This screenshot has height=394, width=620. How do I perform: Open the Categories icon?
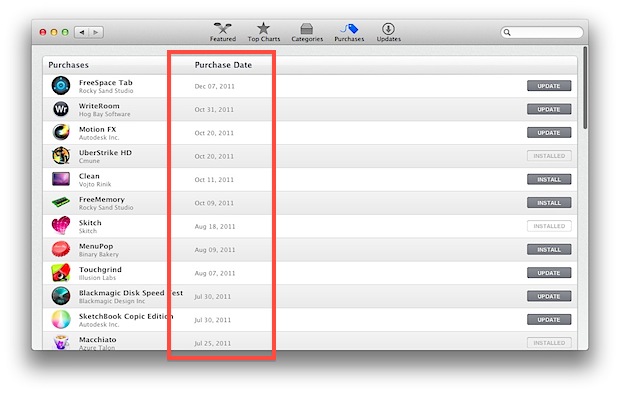[x=306, y=29]
